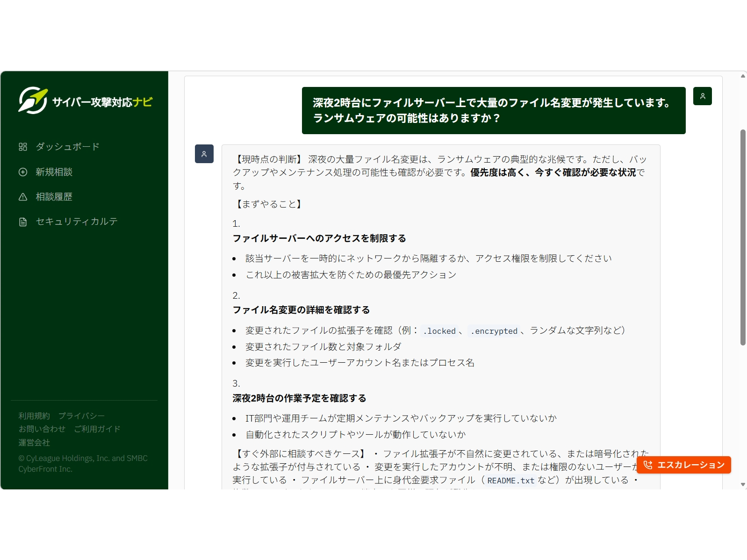Click the サイバー攻撃対応ナビ rocket logo icon
This screenshot has width=747, height=560.
33,100
